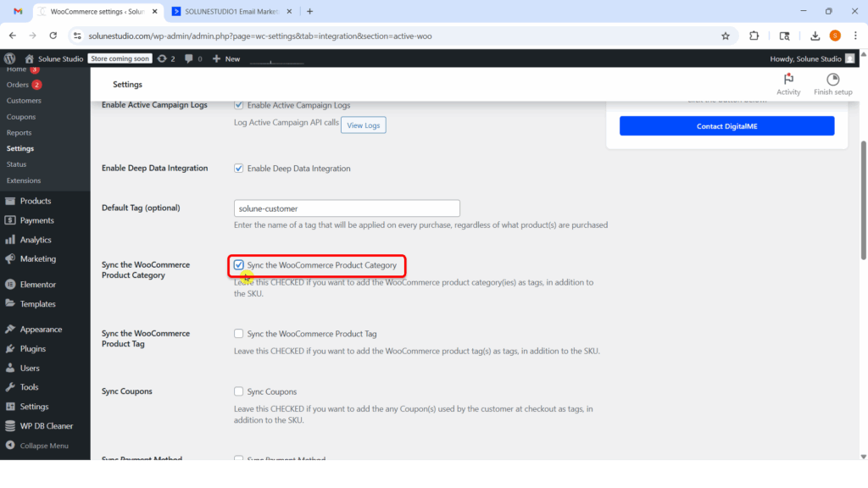The height and width of the screenshot is (488, 868).
Task: Check the Sync Coupons checkbox
Action: pyautogui.click(x=238, y=391)
